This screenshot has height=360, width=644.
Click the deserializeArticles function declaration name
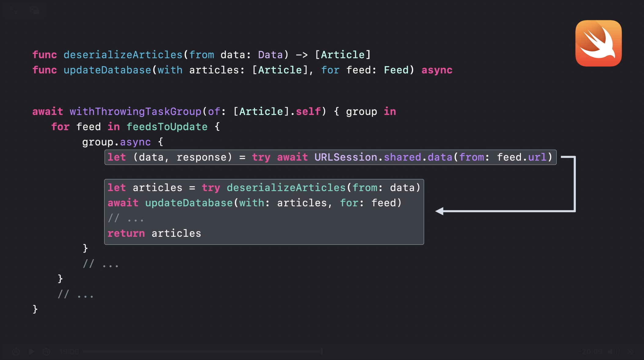[123, 55]
